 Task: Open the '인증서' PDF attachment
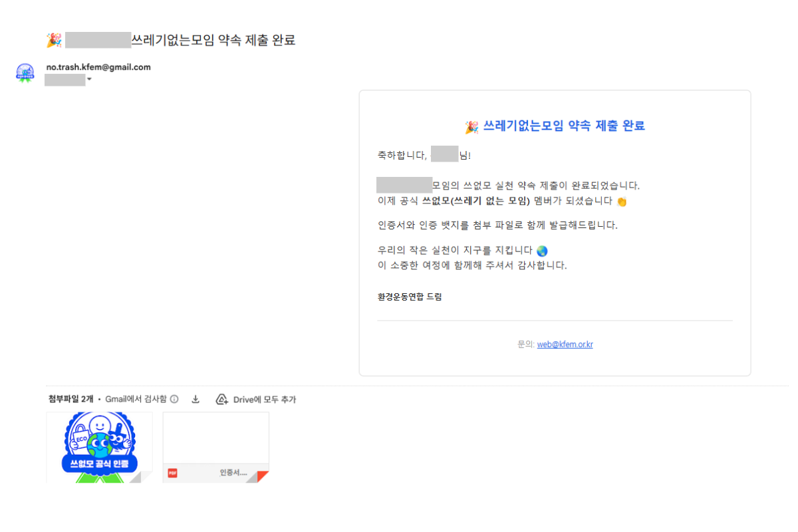coord(215,446)
